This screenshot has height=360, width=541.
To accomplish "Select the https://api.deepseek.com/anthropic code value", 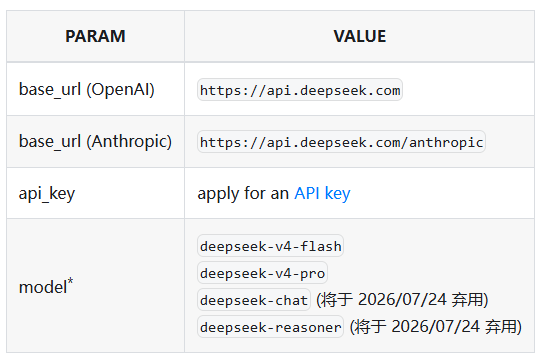I will (x=341, y=142).
